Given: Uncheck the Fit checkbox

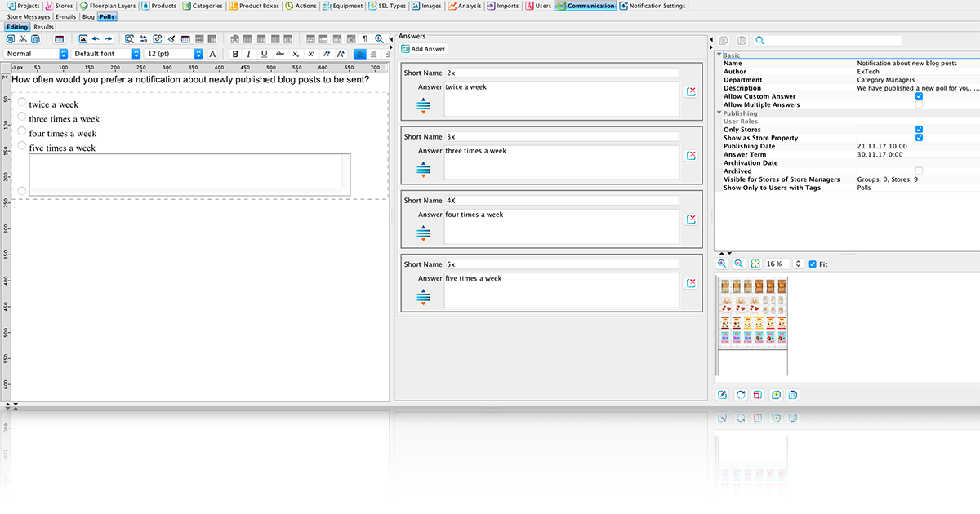Looking at the screenshot, I should click(813, 264).
